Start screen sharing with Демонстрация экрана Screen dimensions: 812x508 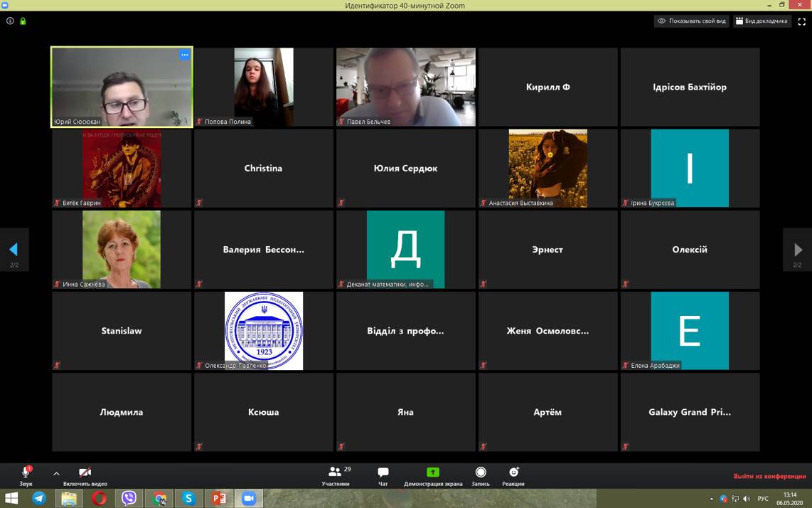[432, 475]
